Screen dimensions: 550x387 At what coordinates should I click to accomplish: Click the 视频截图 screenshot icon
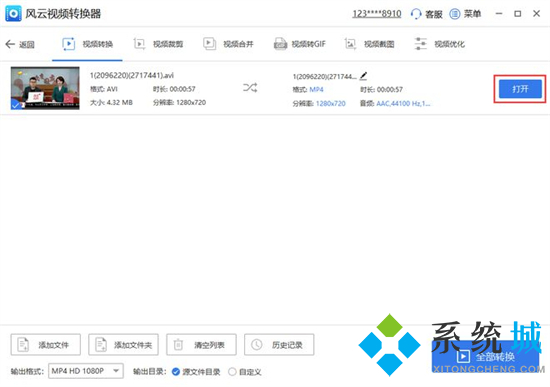pyautogui.click(x=350, y=44)
